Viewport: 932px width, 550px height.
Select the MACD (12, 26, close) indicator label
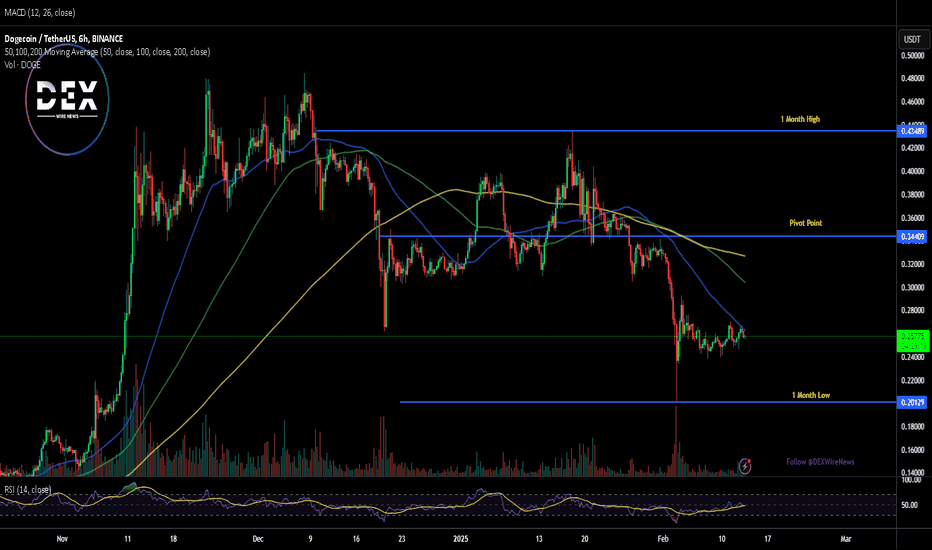[x=40, y=12]
